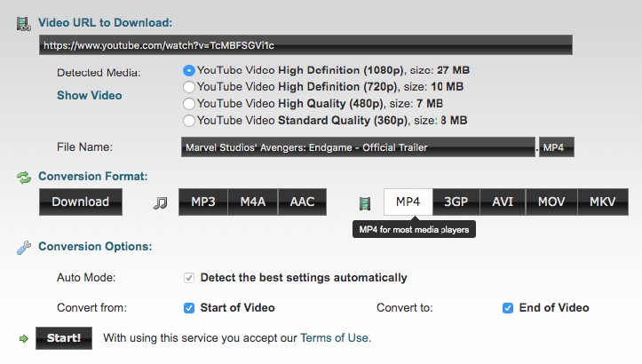This screenshot has height=364, width=642.
Task: Choose the 360p Standard Quality option
Action: pos(188,121)
